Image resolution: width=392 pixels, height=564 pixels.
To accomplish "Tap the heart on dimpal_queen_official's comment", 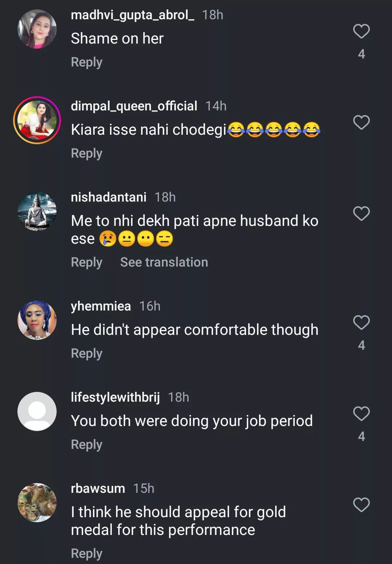I will coord(361,123).
